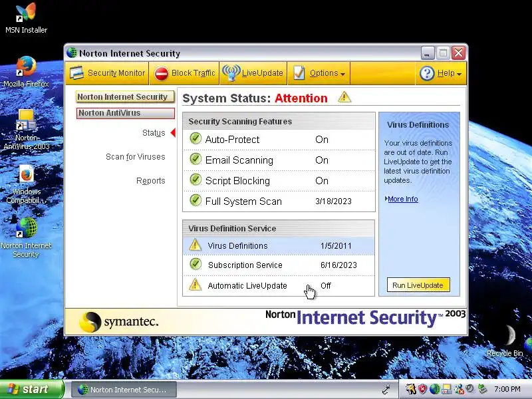Click the red Block Traffic stop icon
The height and width of the screenshot is (399, 532).
161,73
